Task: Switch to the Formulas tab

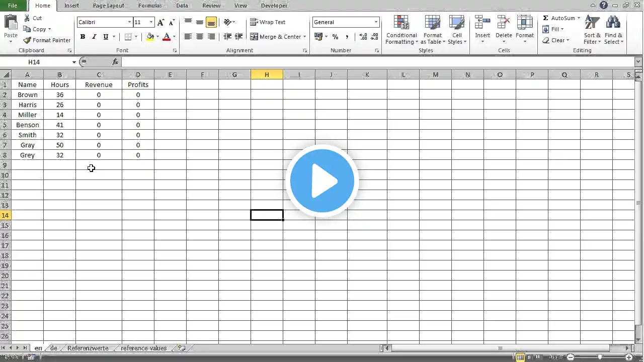Action: (150, 6)
